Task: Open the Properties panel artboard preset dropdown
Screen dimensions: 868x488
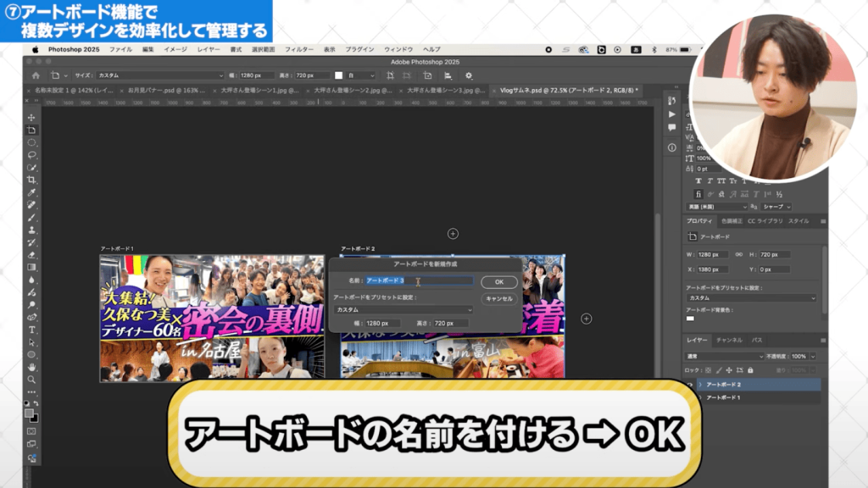Action: point(751,297)
